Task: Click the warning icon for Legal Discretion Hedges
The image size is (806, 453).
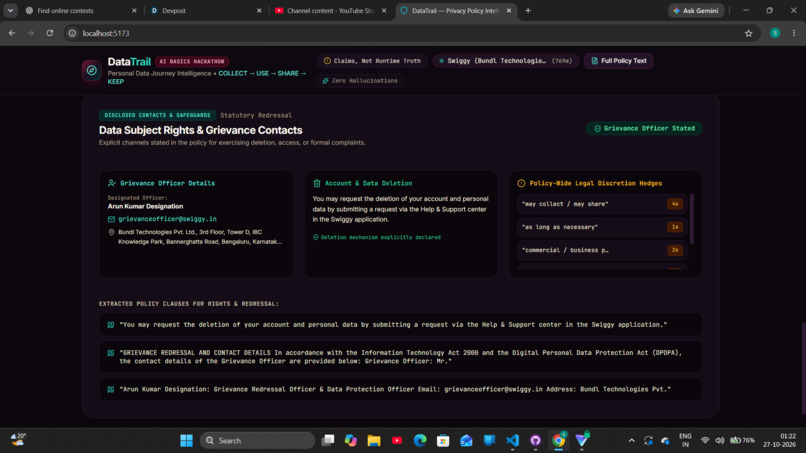Action: [x=521, y=183]
